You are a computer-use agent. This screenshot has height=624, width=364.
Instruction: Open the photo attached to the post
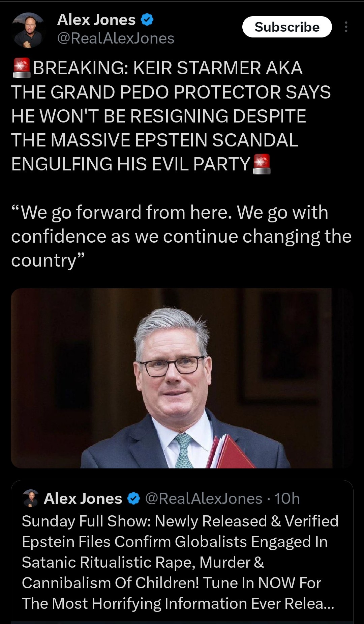182,378
